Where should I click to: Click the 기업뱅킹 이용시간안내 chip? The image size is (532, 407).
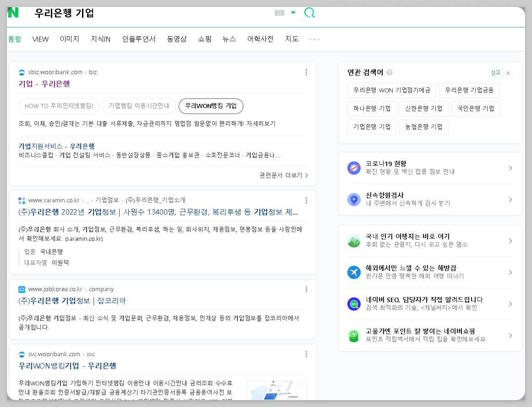coord(139,106)
